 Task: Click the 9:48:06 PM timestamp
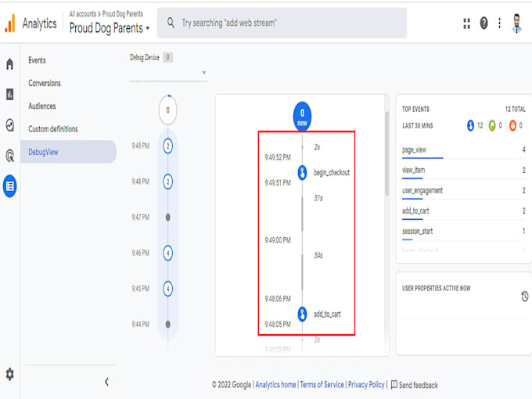(x=278, y=299)
